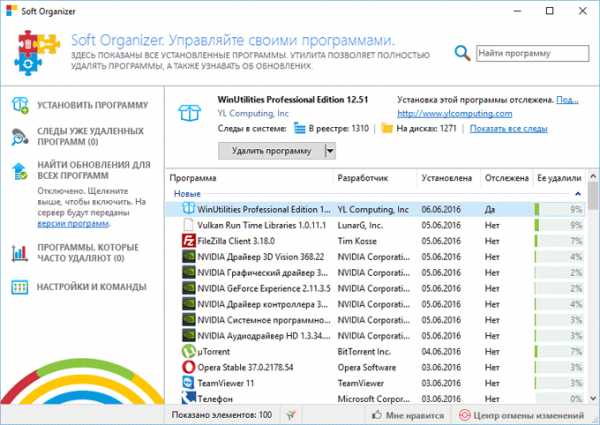Select the find updates for all programs icon
This screenshot has width=600, height=425.
pyautogui.click(x=20, y=171)
